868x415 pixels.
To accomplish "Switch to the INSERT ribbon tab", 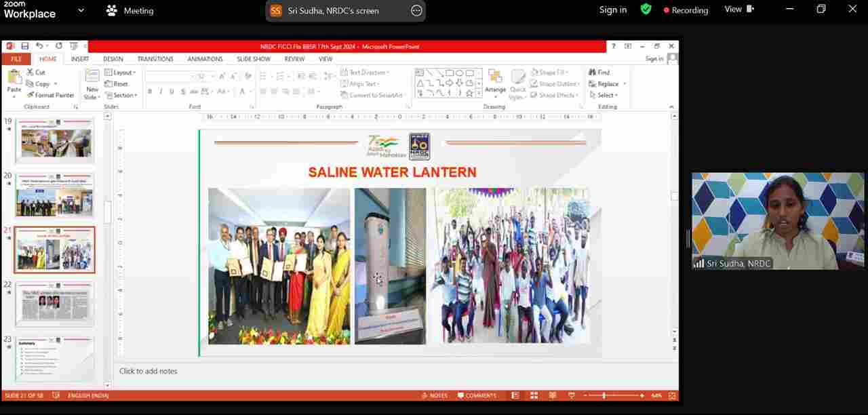I will [x=80, y=59].
